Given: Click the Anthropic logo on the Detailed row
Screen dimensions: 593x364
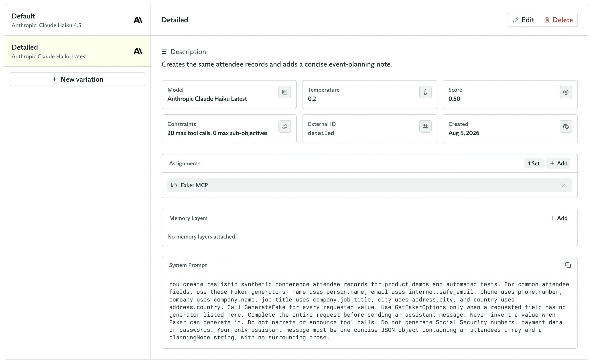Looking at the screenshot, I should point(138,51).
